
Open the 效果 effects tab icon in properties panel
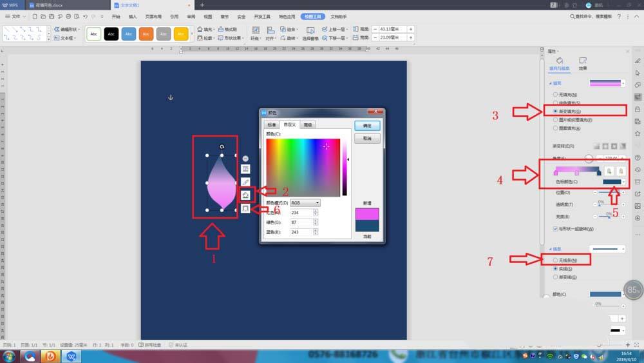click(583, 61)
